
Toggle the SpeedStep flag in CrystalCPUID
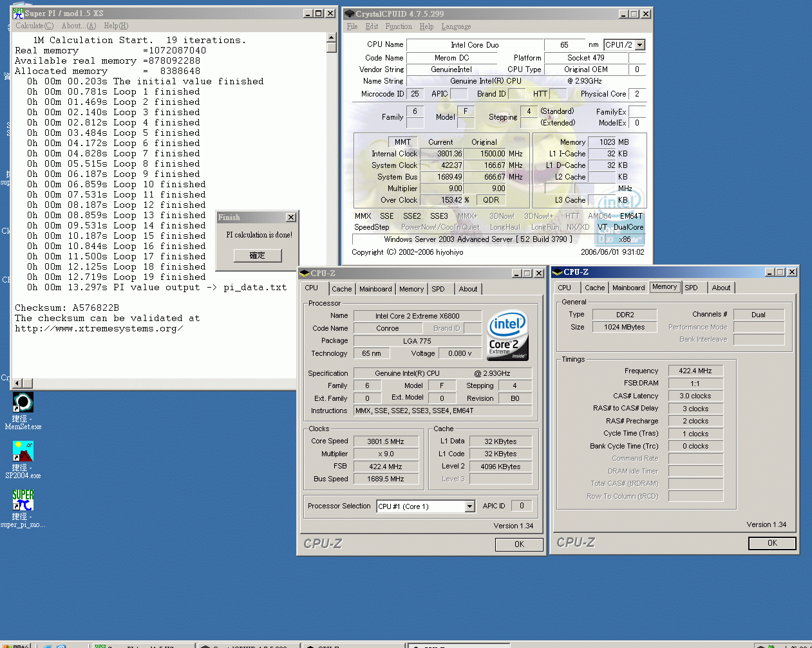pyautogui.click(x=372, y=227)
